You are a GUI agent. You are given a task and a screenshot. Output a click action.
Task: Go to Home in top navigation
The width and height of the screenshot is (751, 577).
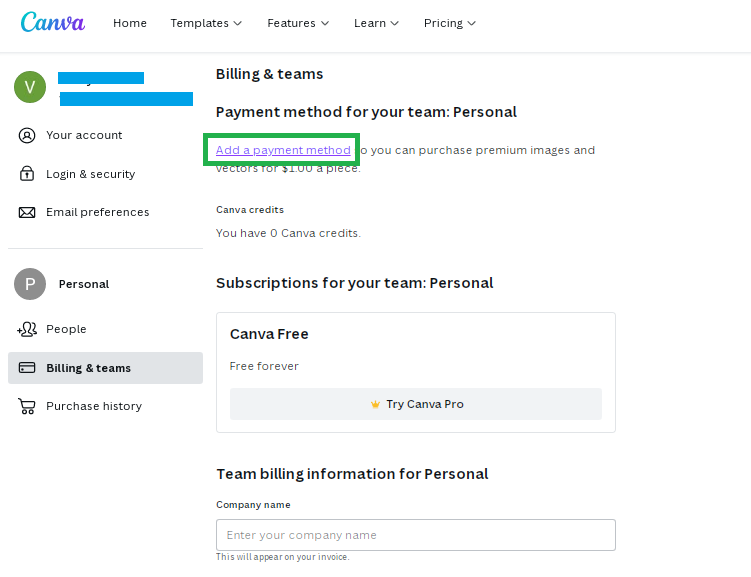click(x=130, y=23)
